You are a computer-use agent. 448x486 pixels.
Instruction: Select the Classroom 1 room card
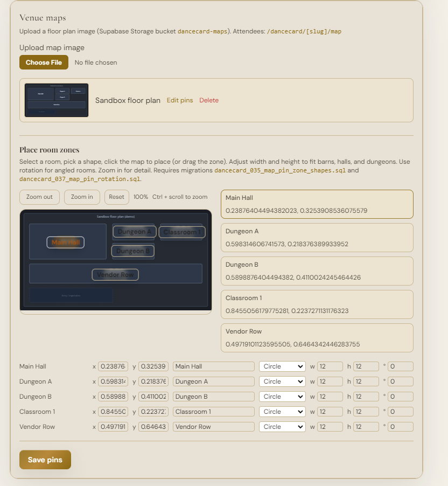[317, 304]
